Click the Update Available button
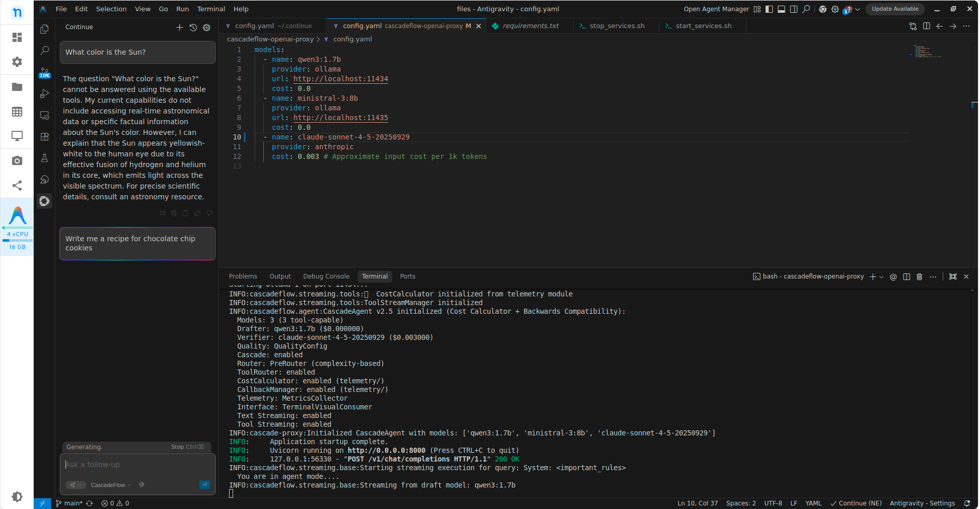Image resolution: width=980 pixels, height=509 pixels. [x=895, y=9]
